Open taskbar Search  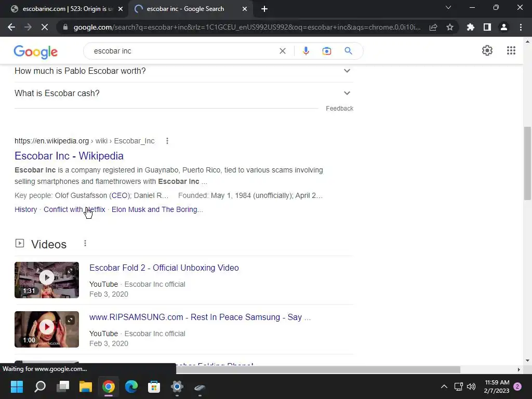tap(40, 387)
